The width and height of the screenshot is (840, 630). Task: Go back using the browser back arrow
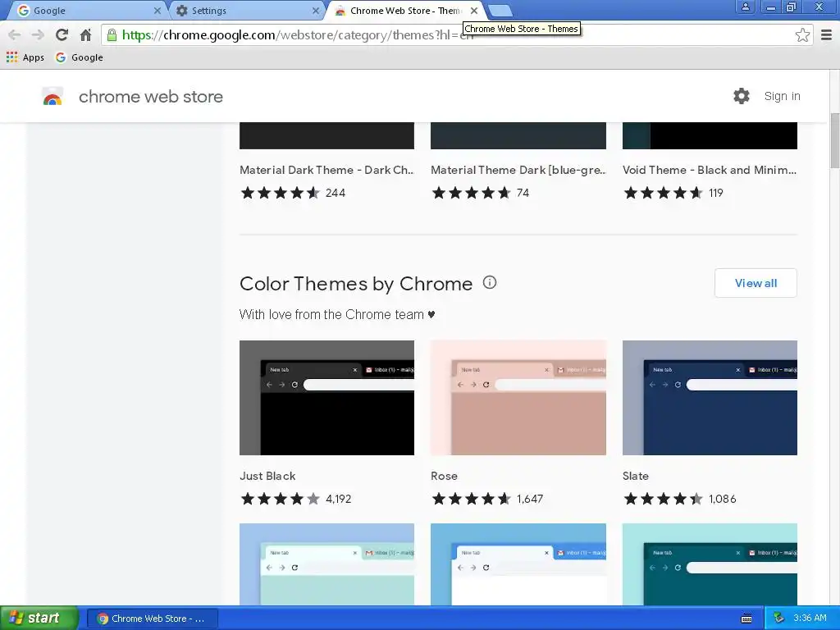tap(15, 35)
